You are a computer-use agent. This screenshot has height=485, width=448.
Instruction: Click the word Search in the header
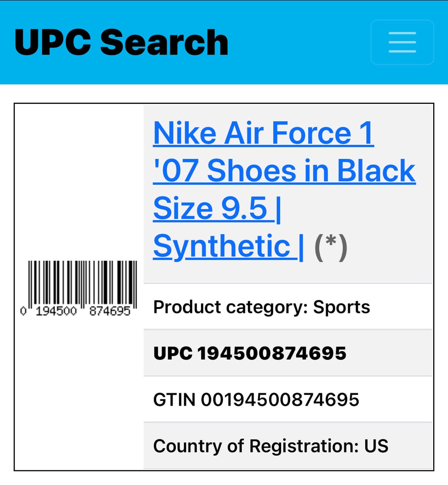tap(164, 42)
